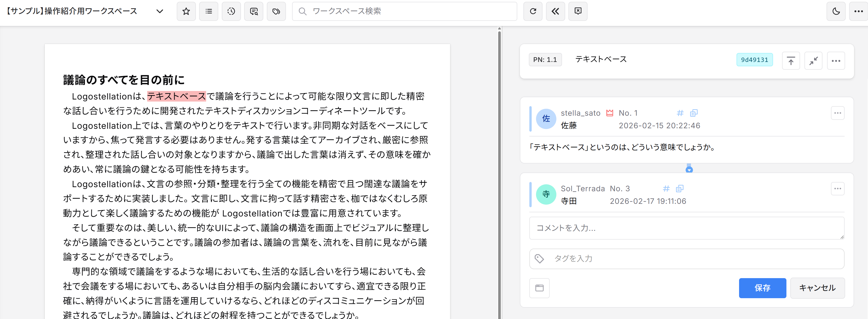Refresh the workspace with the reload icon
Screen dimensions: 868x319
point(533,11)
